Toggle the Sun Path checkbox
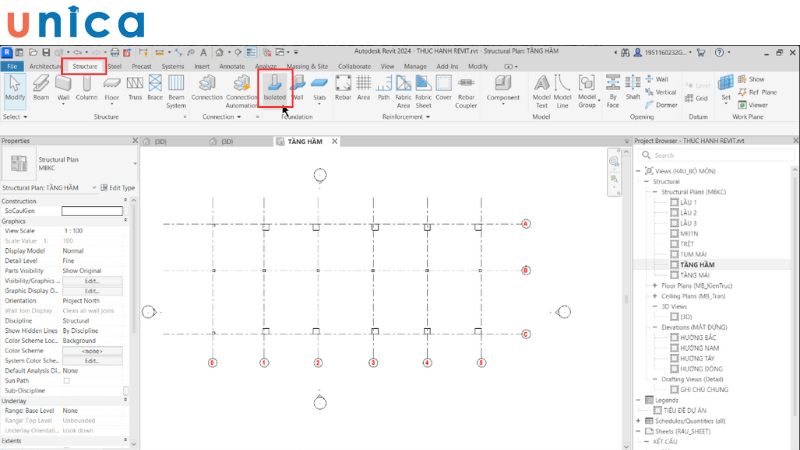Image resolution: width=800 pixels, height=450 pixels. click(x=66, y=381)
